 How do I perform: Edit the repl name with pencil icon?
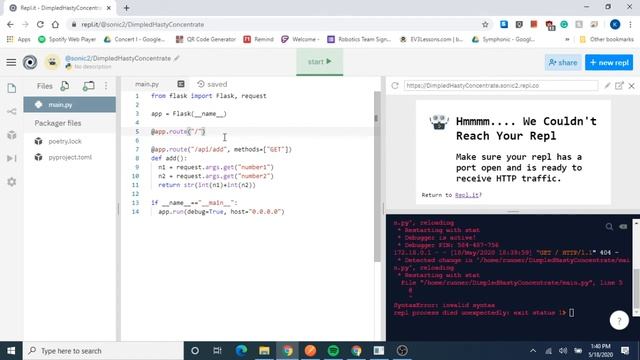[177, 58]
